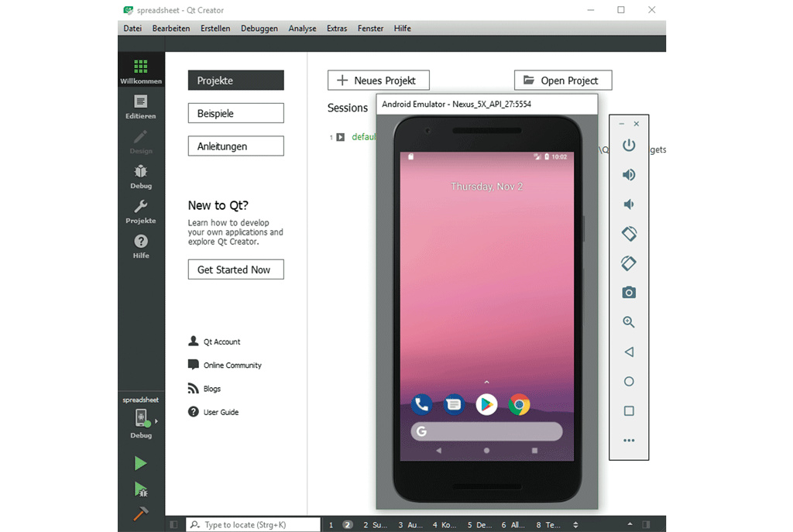The width and height of the screenshot is (793, 532).
Task: Open the Extras menu
Action: click(337, 29)
